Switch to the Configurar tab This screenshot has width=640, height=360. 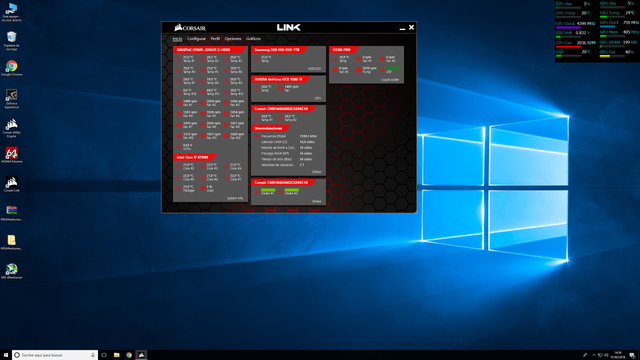coord(196,39)
